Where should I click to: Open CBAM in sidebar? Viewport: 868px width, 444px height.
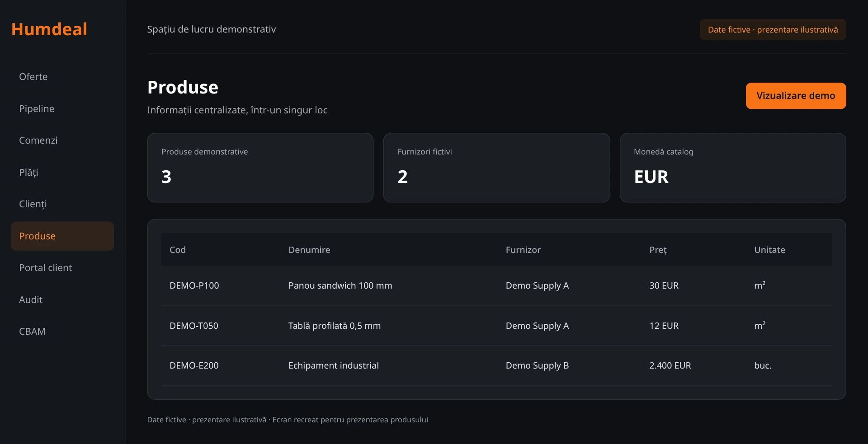62,332
